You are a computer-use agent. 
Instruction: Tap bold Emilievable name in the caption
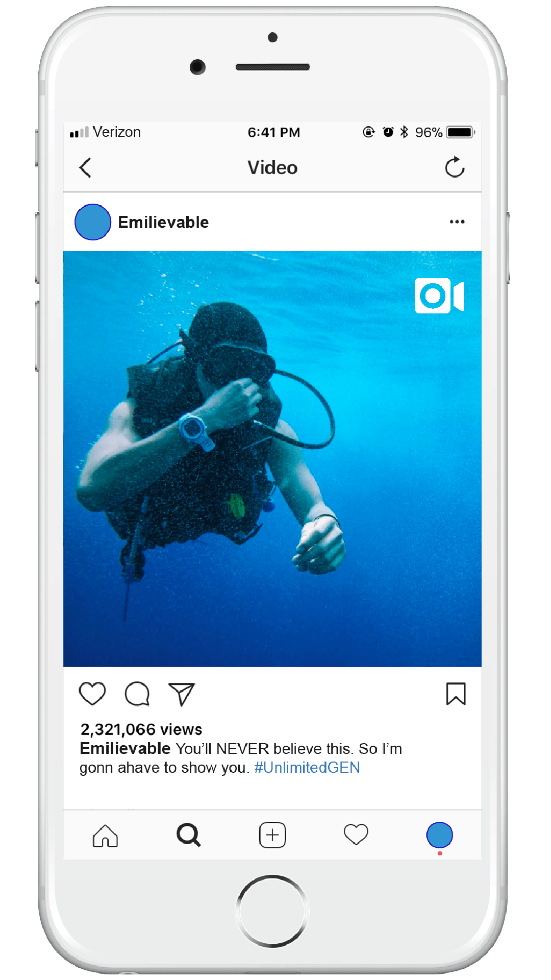point(125,748)
